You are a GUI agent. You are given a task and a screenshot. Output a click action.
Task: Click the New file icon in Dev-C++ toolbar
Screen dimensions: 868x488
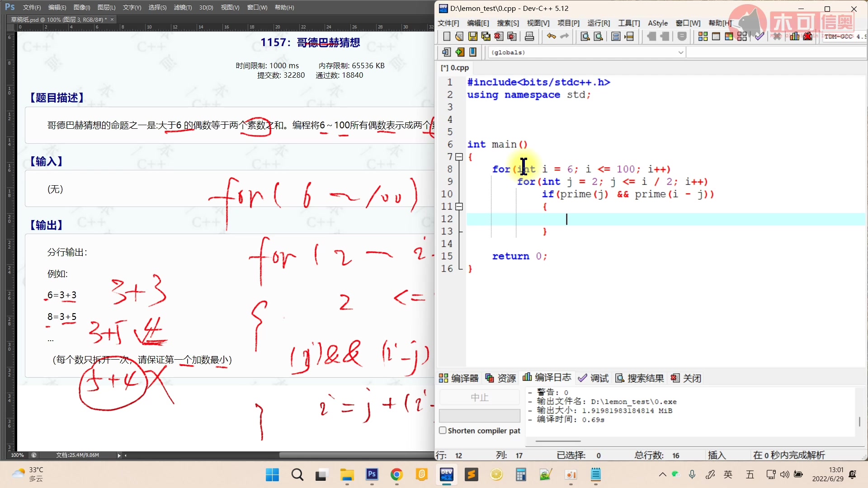[x=447, y=37]
